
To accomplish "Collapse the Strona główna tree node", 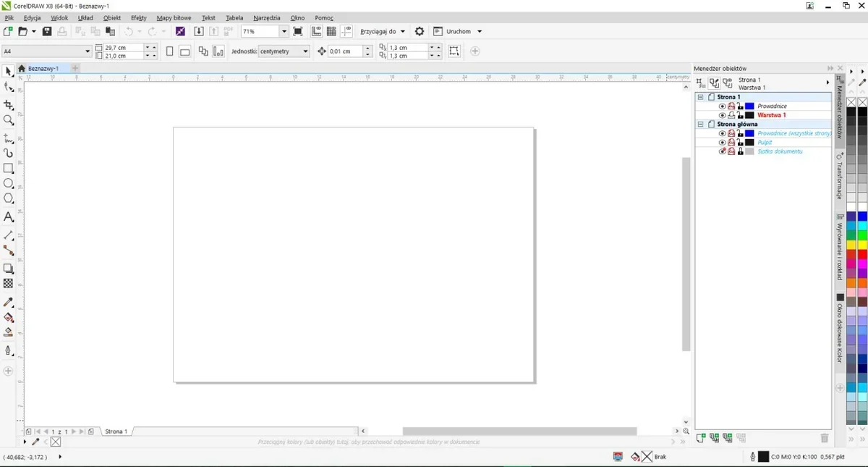I will 700,125.
